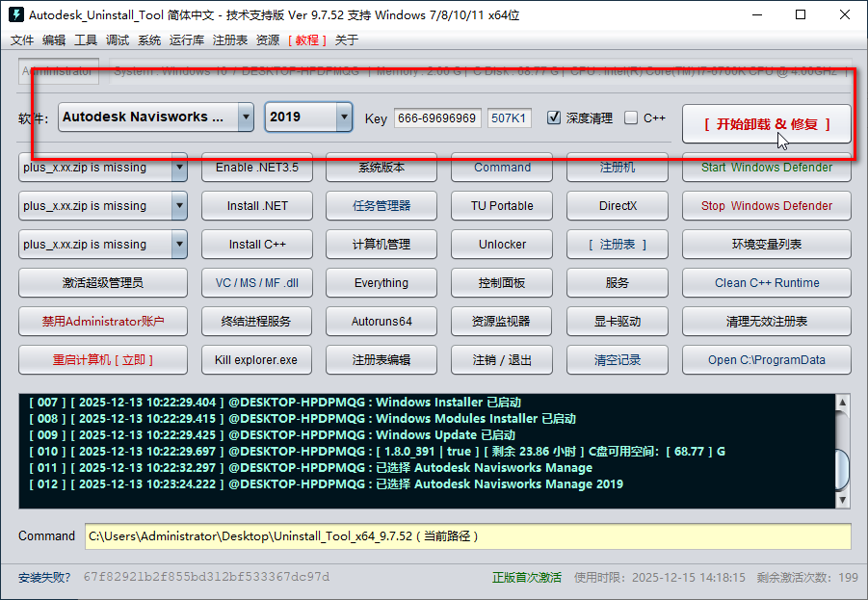Screen dimensions: 868x600
Task: Open the 工具 menu
Action: pyautogui.click(x=86, y=39)
